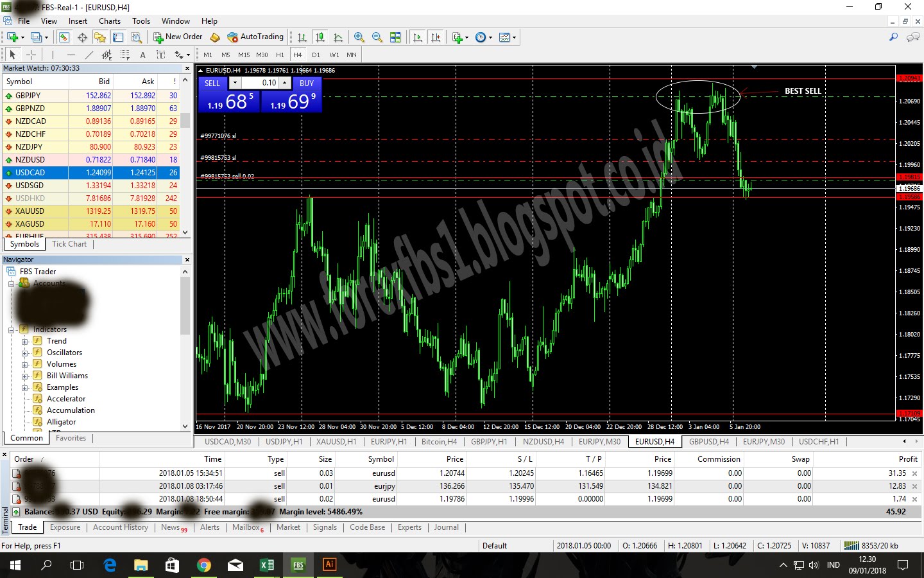Screen dimensions: 924x578
Task: Switch chart to line chart style
Action: click(x=338, y=37)
